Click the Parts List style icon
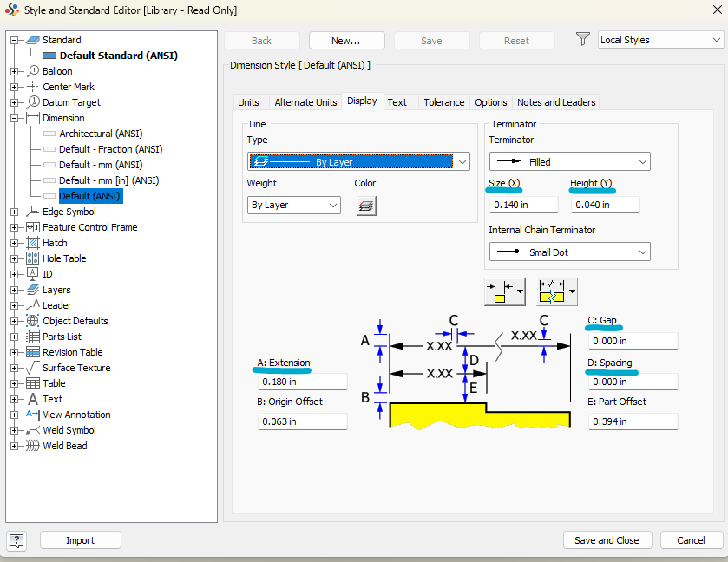728x562 pixels. pyautogui.click(x=32, y=336)
